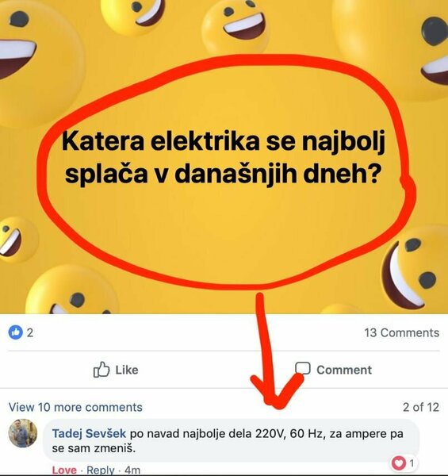The width and height of the screenshot is (448, 476).
Task: Expand View 10 more comments
Action: pyautogui.click(x=75, y=407)
